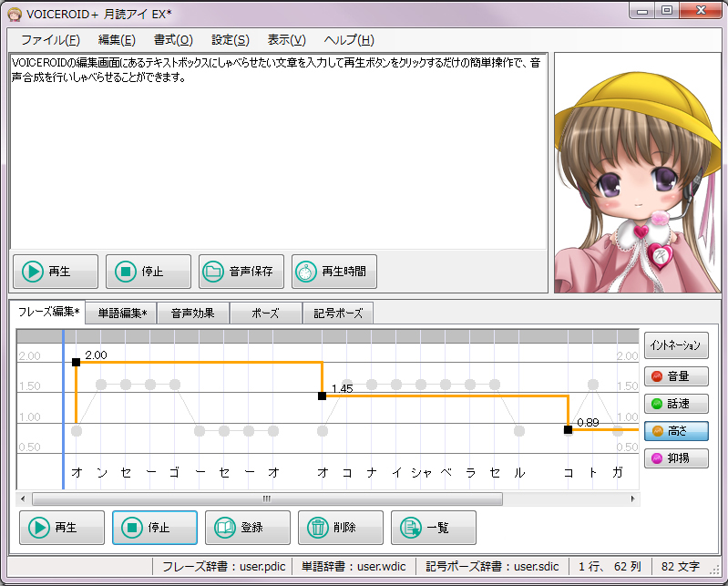Click the VOICEROID title bar app icon

(15, 15)
